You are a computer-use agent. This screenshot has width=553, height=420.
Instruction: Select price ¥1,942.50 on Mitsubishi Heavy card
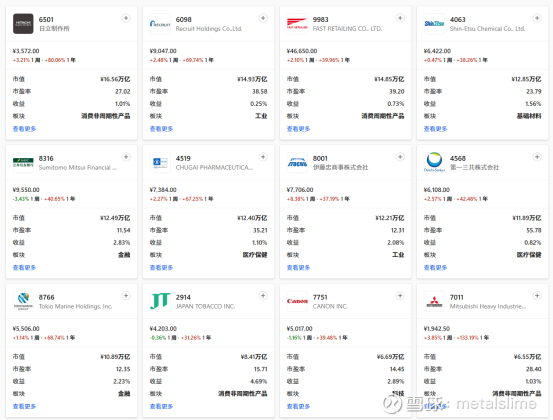[x=437, y=328]
